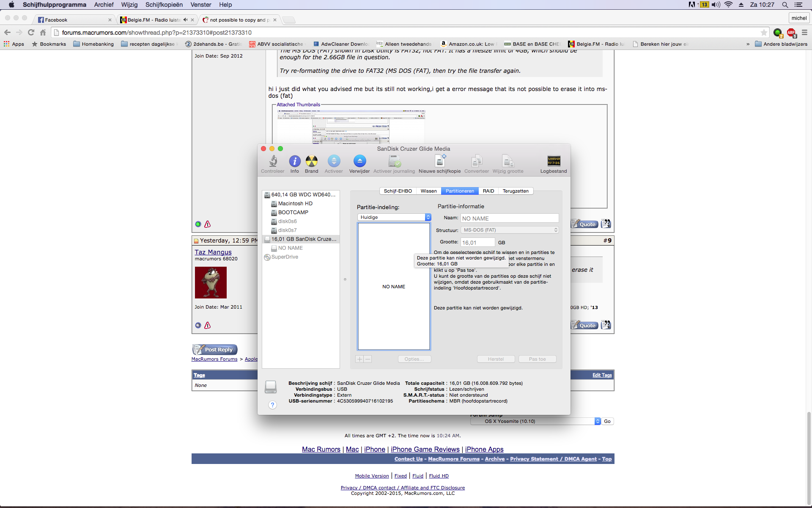The width and height of the screenshot is (812, 508).
Task: Click the report post icon under Taz Mangus
Action: pyautogui.click(x=207, y=325)
